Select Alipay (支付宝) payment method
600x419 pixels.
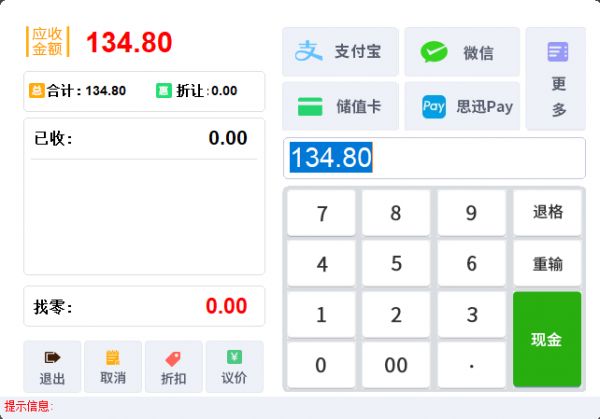pos(340,52)
